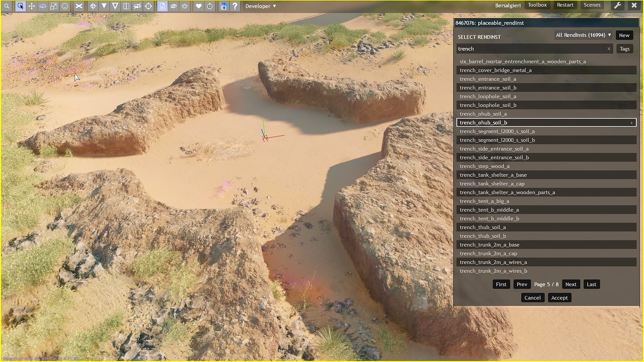This screenshot has width=644, height=362.
Task: Accept the selected rendinst
Action: click(x=559, y=297)
